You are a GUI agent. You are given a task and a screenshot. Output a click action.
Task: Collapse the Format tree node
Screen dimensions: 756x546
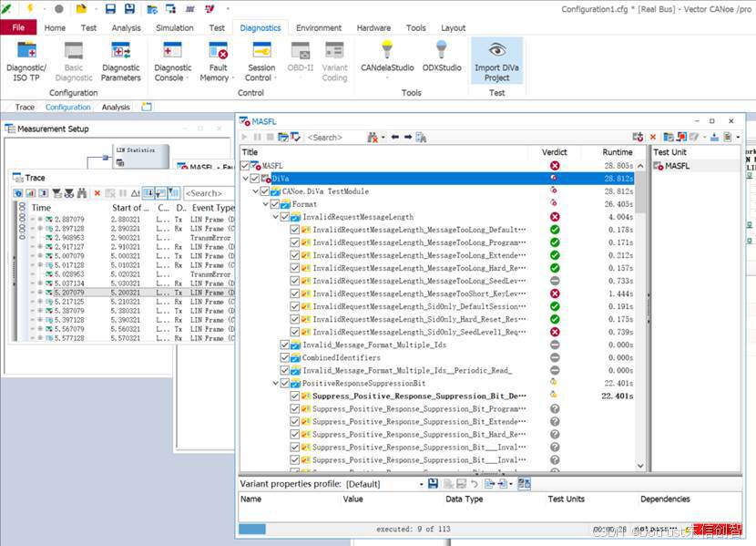[266, 204]
